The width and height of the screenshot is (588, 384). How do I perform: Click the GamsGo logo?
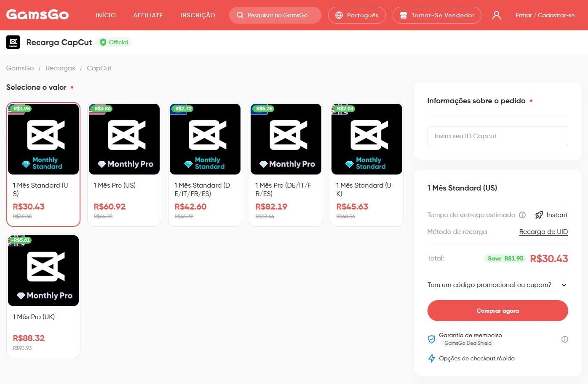click(37, 15)
